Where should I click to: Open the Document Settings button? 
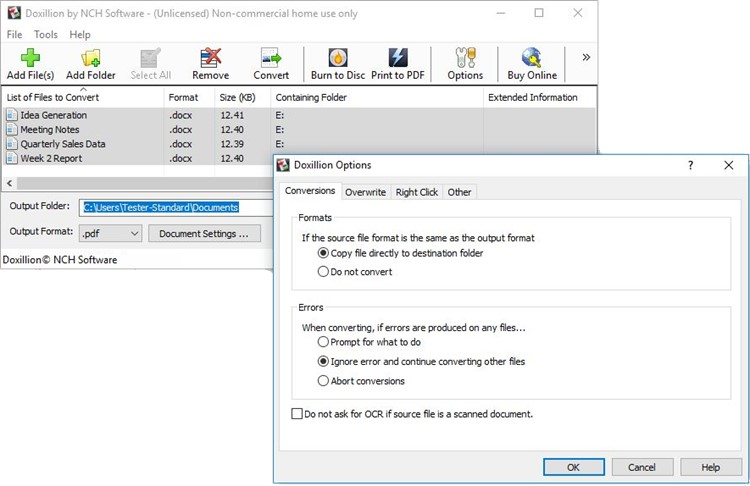tap(204, 234)
